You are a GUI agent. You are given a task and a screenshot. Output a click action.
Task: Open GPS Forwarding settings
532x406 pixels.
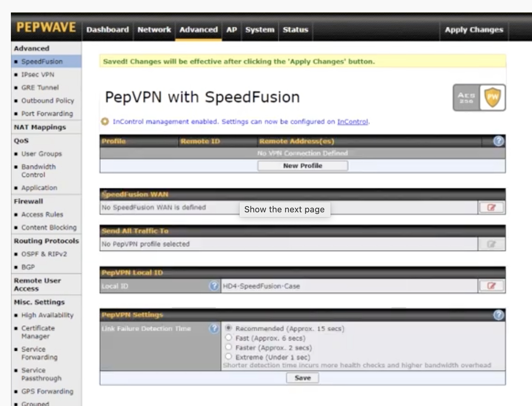click(x=47, y=391)
